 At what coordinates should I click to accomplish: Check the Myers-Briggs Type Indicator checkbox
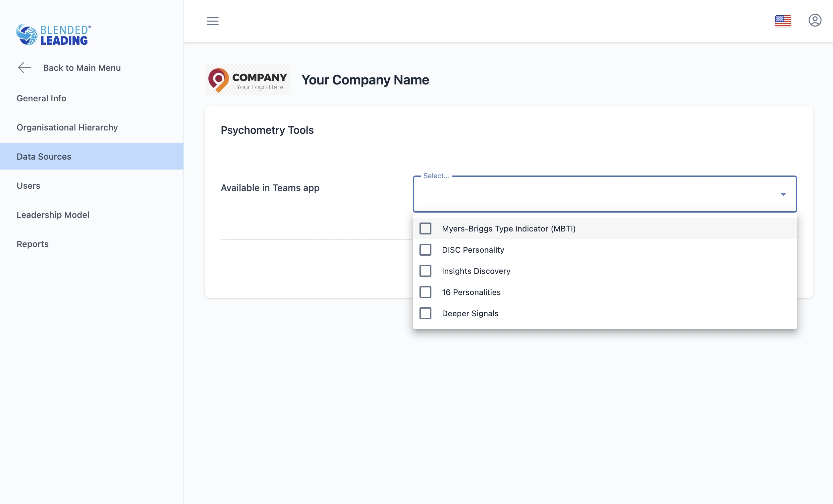pyautogui.click(x=425, y=229)
